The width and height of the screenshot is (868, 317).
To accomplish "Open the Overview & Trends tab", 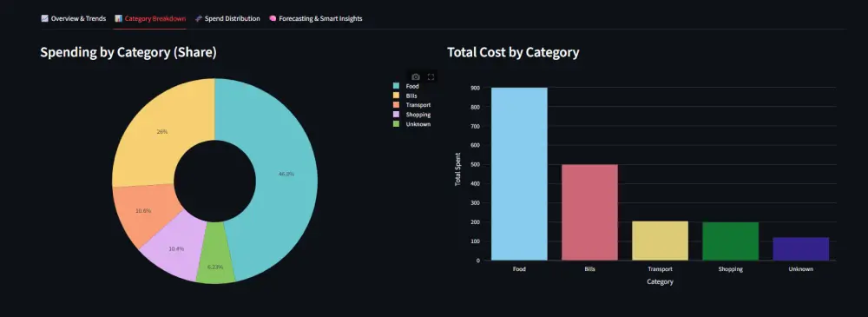I will click(73, 19).
